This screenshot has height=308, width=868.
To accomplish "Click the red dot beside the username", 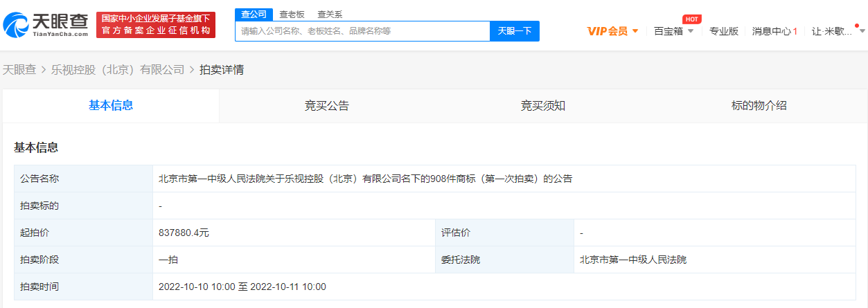I will pos(857,26).
